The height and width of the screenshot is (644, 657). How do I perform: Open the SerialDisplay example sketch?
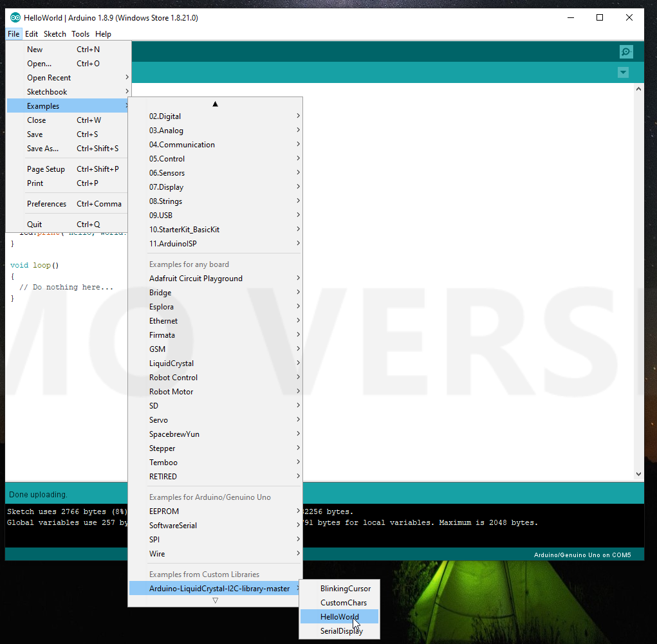click(339, 630)
